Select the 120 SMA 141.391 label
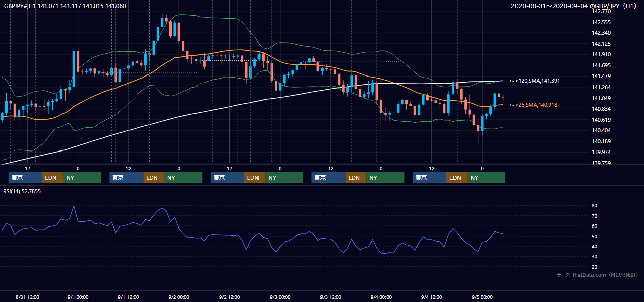 [x=535, y=81]
